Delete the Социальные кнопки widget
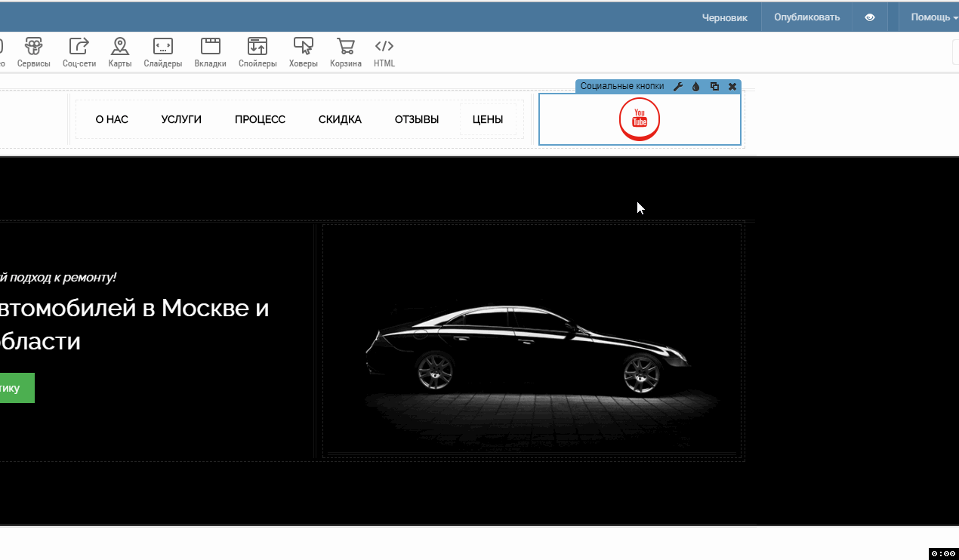Screen dimensions: 959x560 coord(732,87)
